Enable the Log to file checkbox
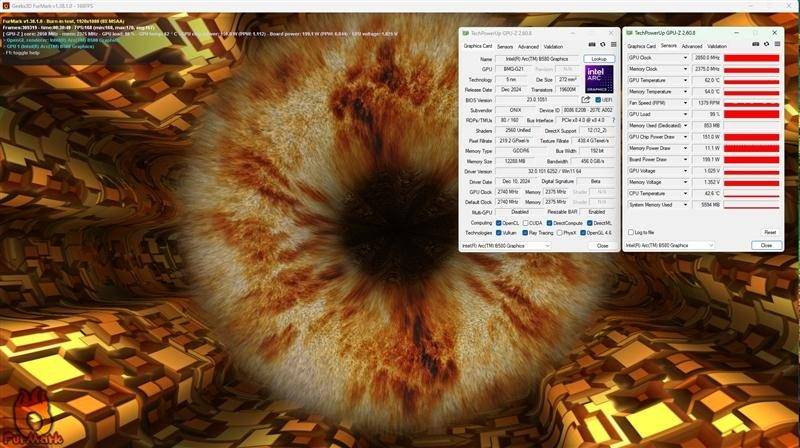The image size is (800, 448). click(x=631, y=232)
